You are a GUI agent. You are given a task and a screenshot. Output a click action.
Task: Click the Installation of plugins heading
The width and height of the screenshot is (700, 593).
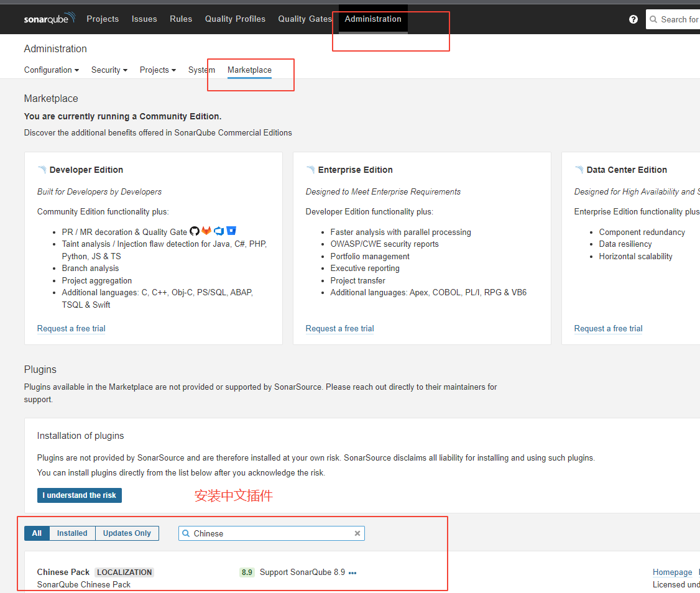click(x=80, y=436)
